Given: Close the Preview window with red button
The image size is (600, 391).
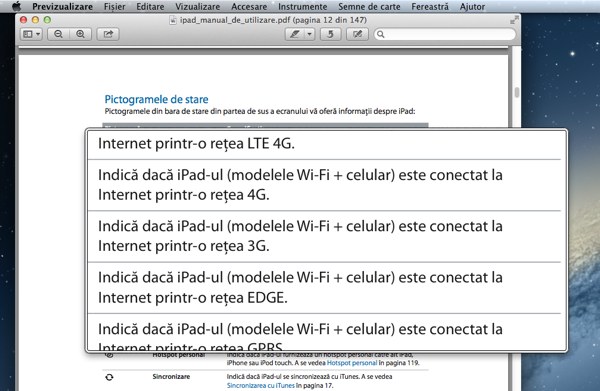Looking at the screenshot, I should [x=23, y=20].
